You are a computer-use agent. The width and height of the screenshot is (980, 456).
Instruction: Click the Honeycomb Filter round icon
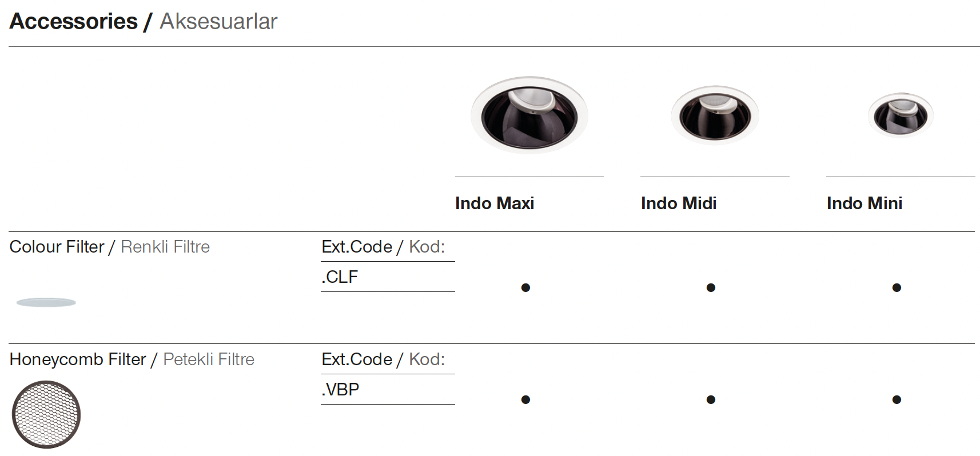click(x=46, y=414)
